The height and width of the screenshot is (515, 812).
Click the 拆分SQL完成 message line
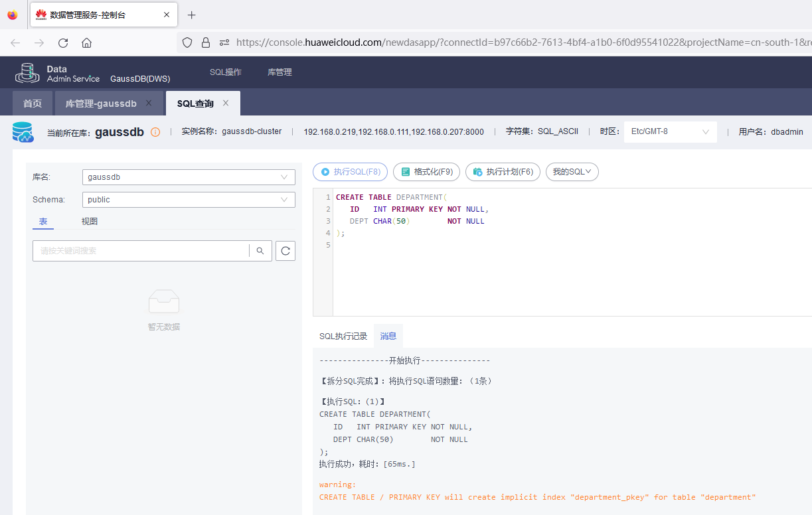(406, 381)
